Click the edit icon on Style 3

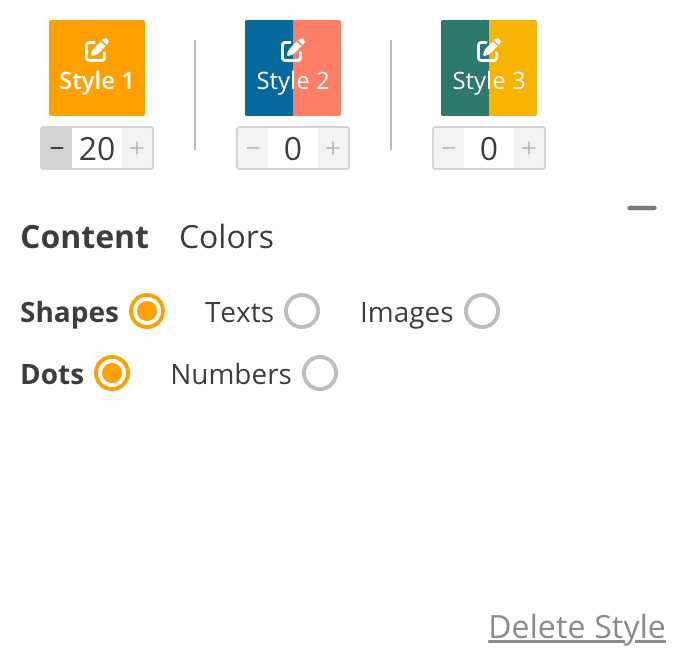[489, 49]
